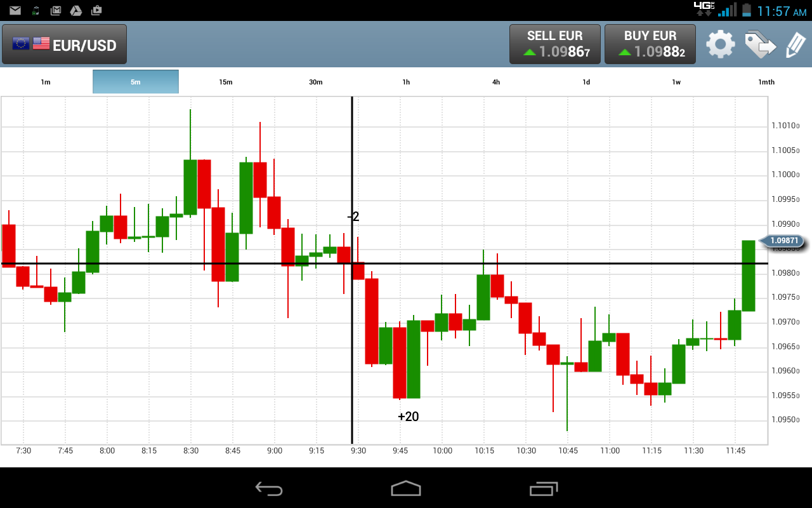812x508 pixels.
Task: Click the 1.0970 price axis label
Action: pyautogui.click(x=785, y=322)
